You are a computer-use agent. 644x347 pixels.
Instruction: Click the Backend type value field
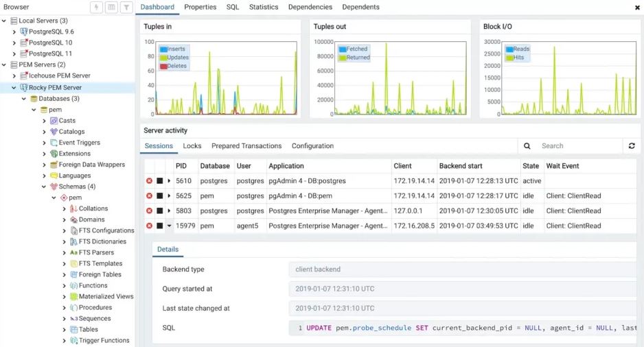pyautogui.click(x=463, y=270)
